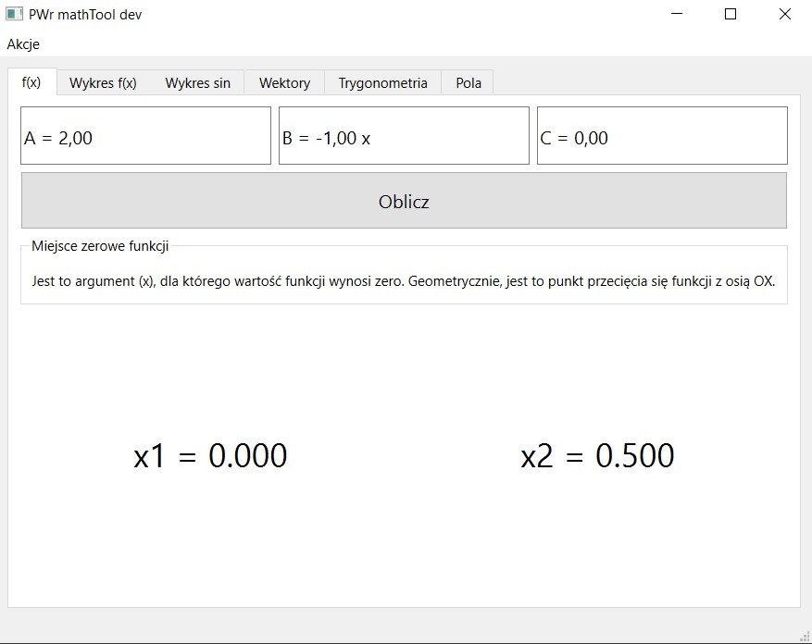Screen dimensions: 812x644
Task: Click the PWr mathTool icon in the title bar
Action: tap(15, 14)
